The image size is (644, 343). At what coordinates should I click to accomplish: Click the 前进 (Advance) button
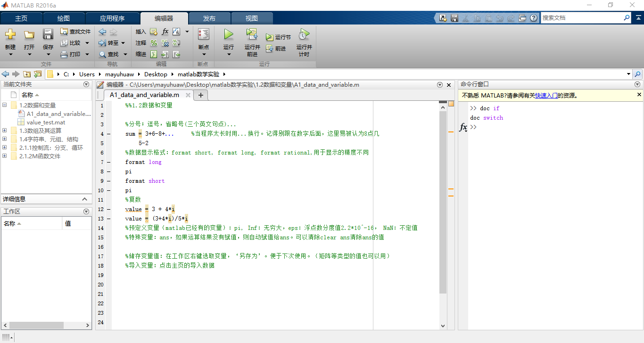[x=276, y=49]
